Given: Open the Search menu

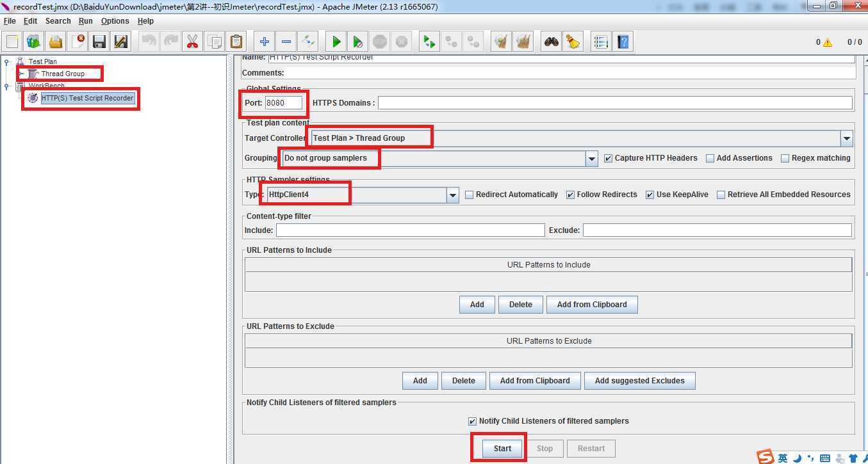Looking at the screenshot, I should 58,21.
